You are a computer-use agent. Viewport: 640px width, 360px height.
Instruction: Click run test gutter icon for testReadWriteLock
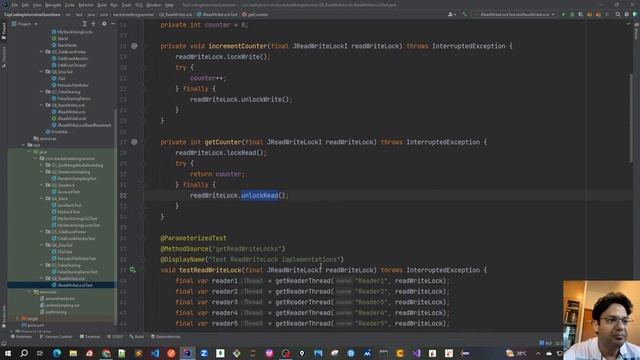133,270
